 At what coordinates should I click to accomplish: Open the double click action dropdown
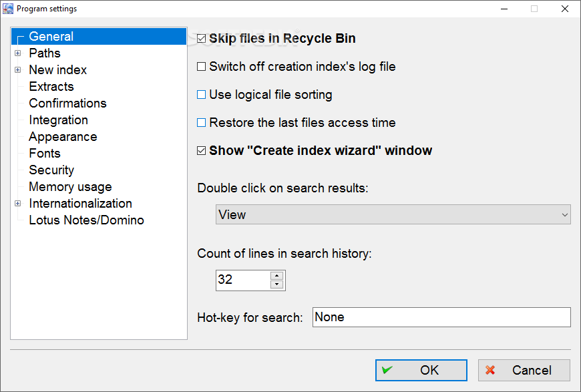coord(393,214)
